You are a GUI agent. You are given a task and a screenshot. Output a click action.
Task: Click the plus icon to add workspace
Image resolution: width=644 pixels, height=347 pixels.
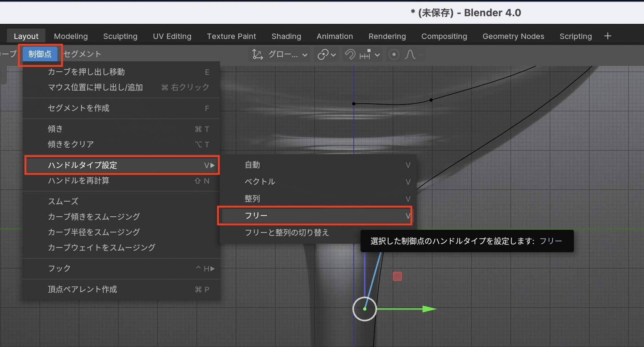608,36
